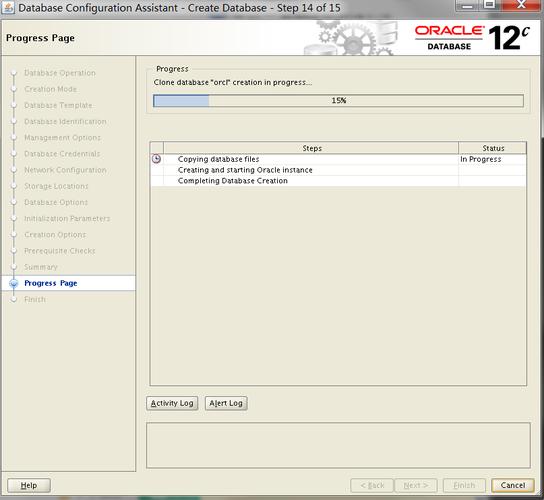The height and width of the screenshot is (500, 544).
Task: Select the Network Configuration step
Action: pyautogui.click(x=65, y=170)
